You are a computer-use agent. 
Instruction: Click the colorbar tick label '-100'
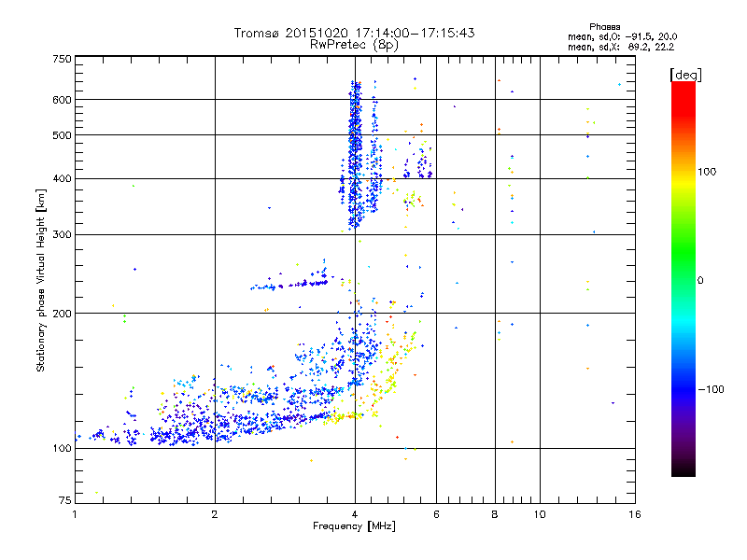click(x=712, y=389)
